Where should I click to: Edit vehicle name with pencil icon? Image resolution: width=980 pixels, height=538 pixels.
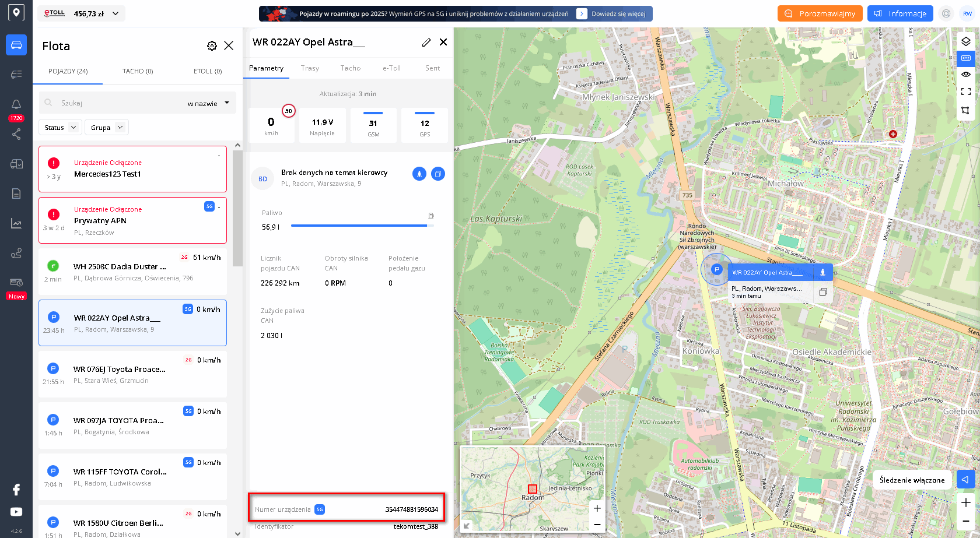[x=426, y=43]
